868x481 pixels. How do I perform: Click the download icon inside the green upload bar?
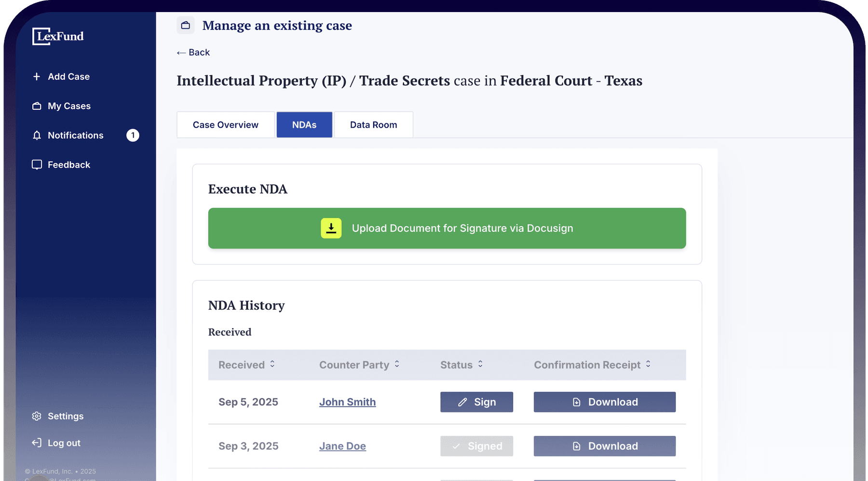point(331,228)
